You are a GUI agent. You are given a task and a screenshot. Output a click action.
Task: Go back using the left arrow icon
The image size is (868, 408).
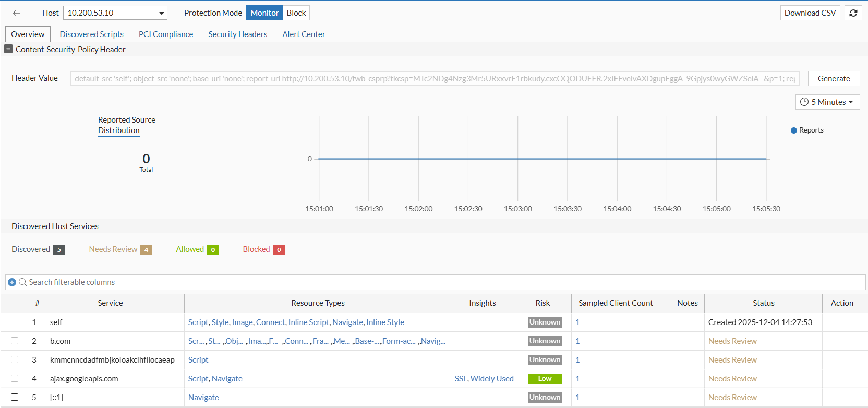[17, 13]
